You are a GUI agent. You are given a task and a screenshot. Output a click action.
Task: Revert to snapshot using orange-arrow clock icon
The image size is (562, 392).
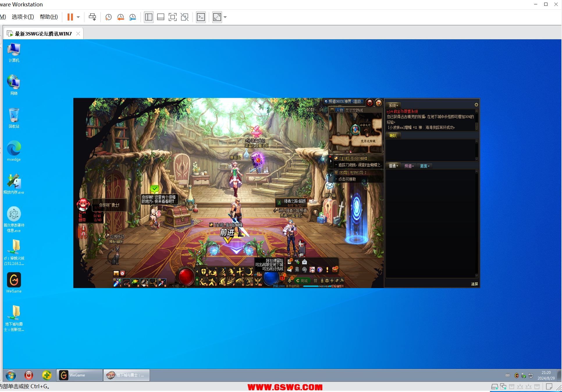120,17
